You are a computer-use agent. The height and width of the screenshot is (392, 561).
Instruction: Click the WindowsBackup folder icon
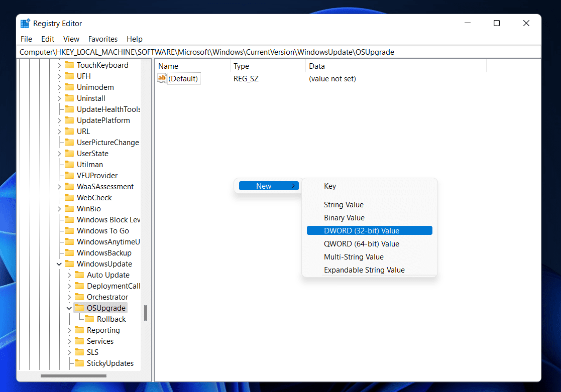(x=69, y=253)
